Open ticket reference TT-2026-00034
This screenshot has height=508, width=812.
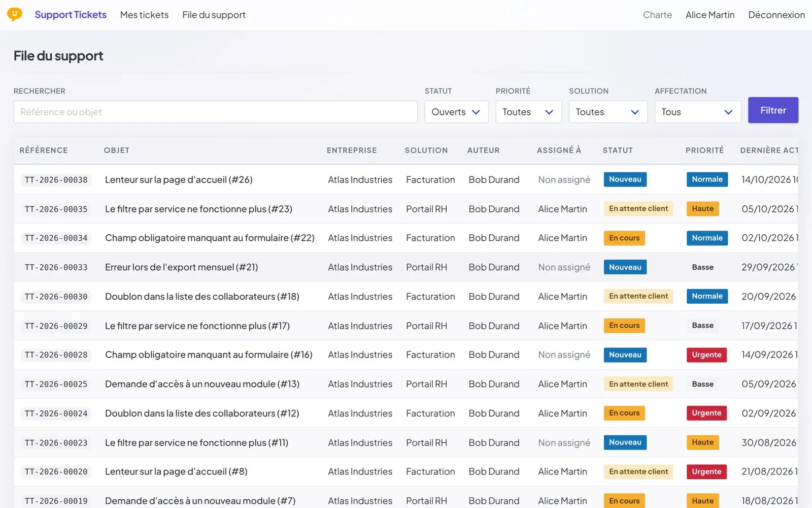tap(56, 238)
